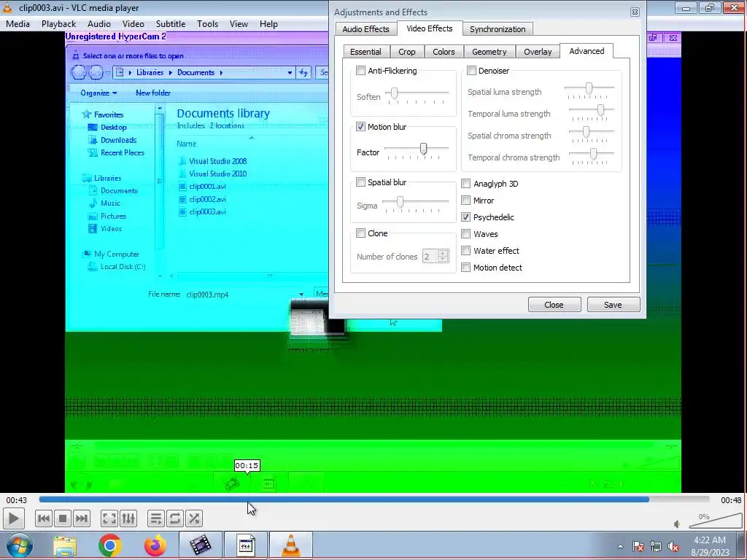
Task: Click the elapsed time 00:43 label
Action: [x=17, y=500]
